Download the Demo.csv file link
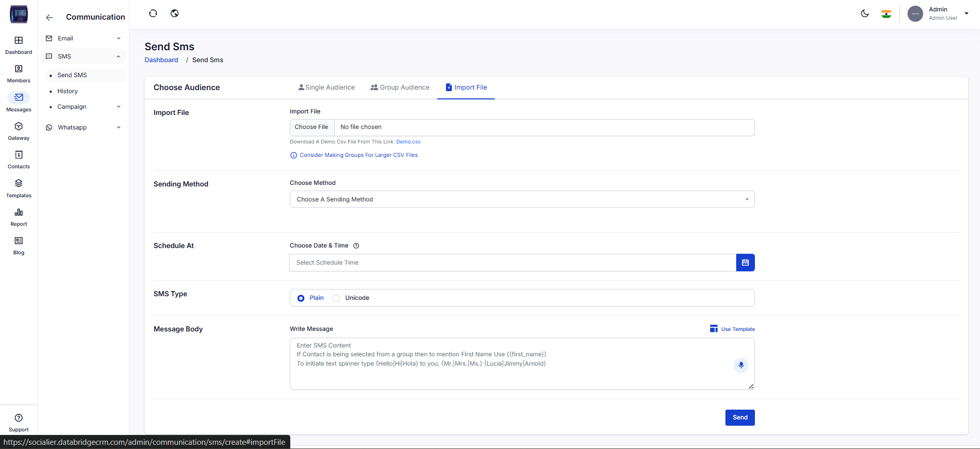Screen dimensions: 980x449 [408, 142]
